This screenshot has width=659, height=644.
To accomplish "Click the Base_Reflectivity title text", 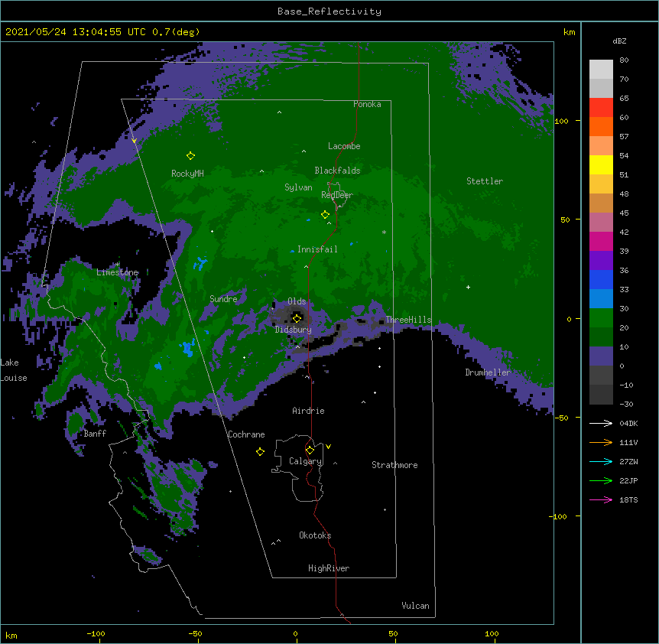I will pos(329,11).
